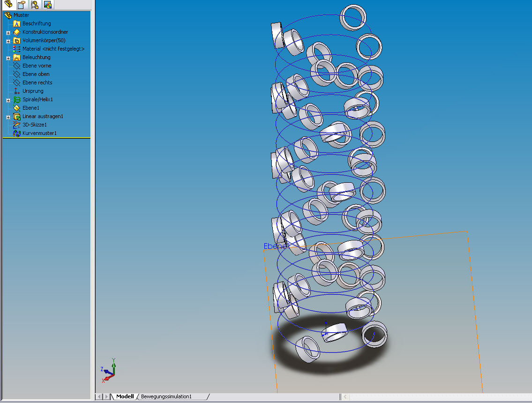This screenshot has height=403, width=532.
Task: Select the Ebene1 tree label
Action: 31,108
